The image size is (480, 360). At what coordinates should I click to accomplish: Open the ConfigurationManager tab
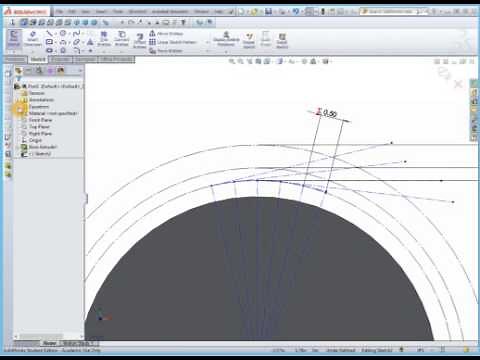[39, 70]
